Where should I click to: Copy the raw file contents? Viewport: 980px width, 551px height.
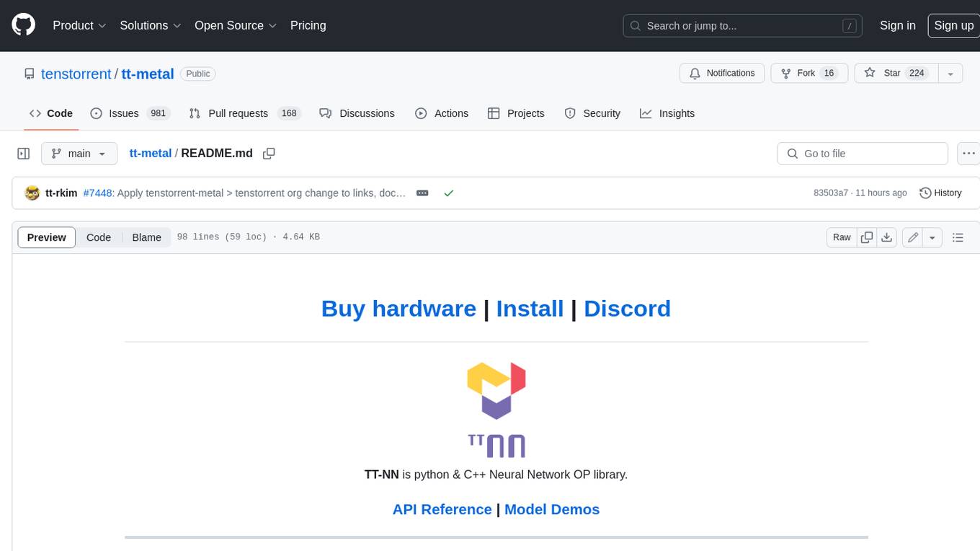(867, 237)
